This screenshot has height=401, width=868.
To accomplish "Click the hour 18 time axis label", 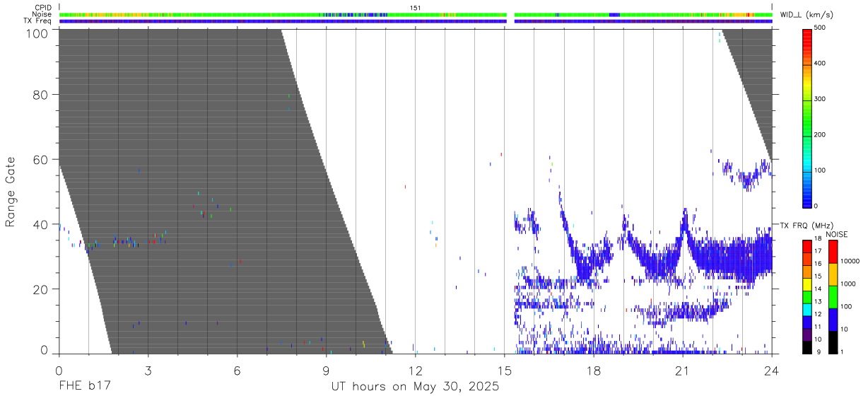I will point(593,370).
